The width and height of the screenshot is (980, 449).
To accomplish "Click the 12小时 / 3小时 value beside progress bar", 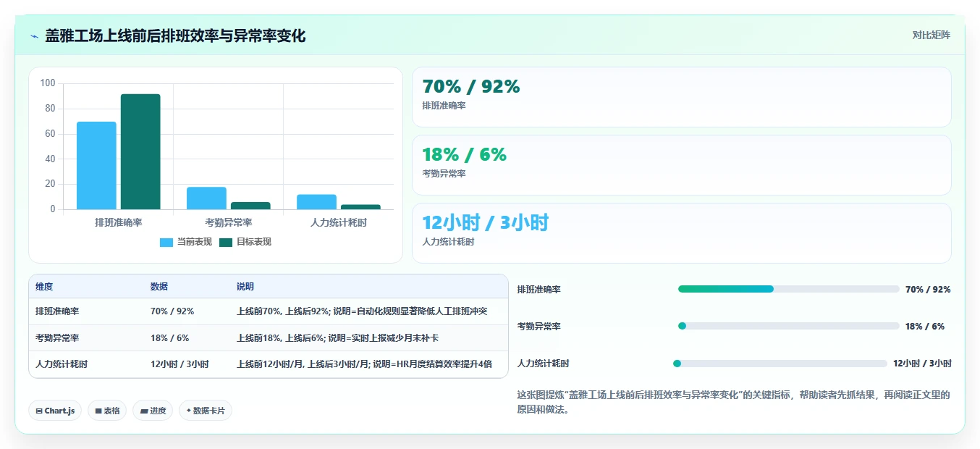I will tap(922, 364).
